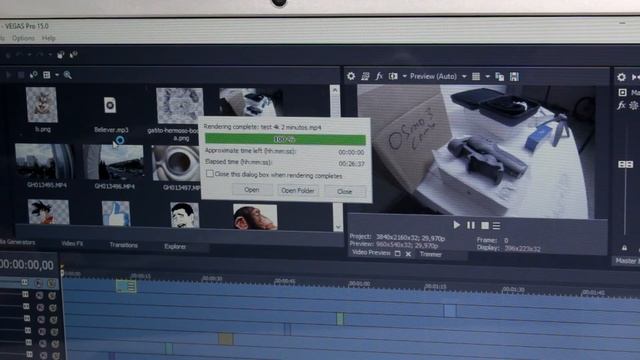Open Master Bus audio properties gear
The image size is (640, 360).
[621, 77]
